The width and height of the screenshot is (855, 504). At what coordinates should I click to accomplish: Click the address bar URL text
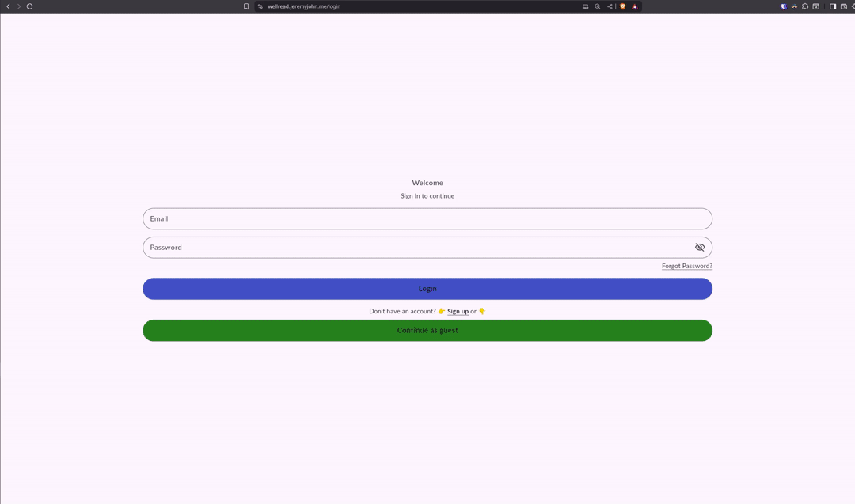pyautogui.click(x=304, y=6)
